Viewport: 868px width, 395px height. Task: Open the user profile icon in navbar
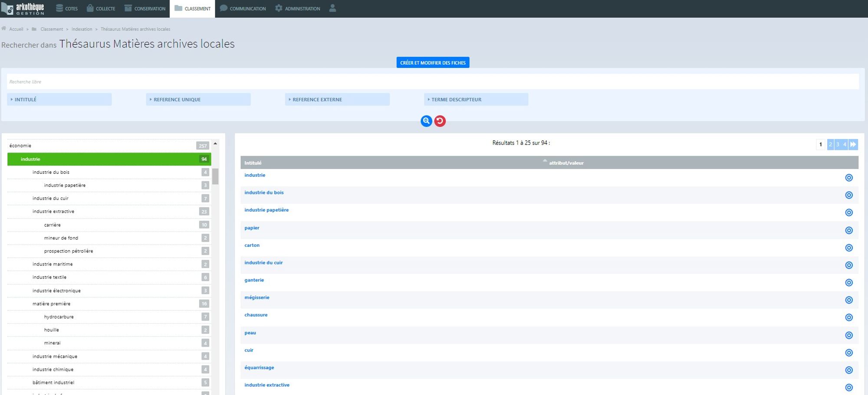coord(332,8)
